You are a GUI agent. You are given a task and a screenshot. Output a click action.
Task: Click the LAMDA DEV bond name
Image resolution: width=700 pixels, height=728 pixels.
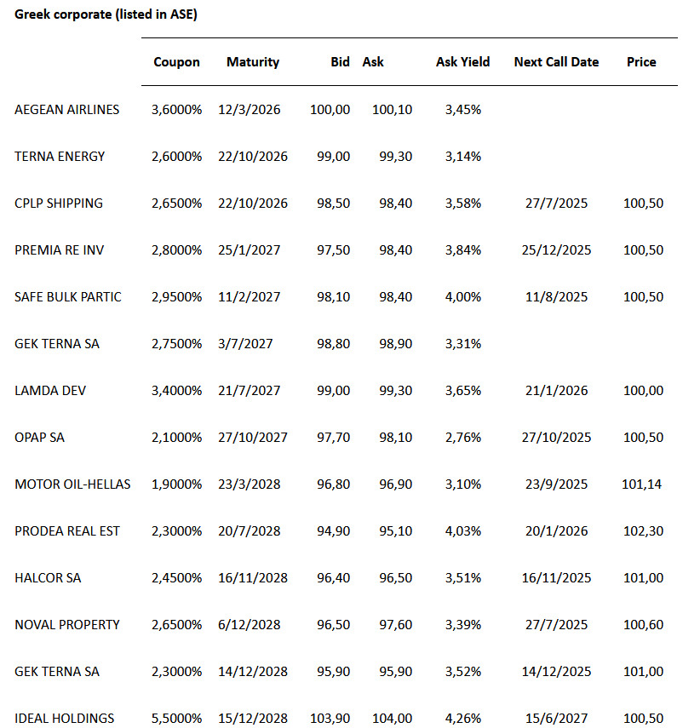[50, 391]
